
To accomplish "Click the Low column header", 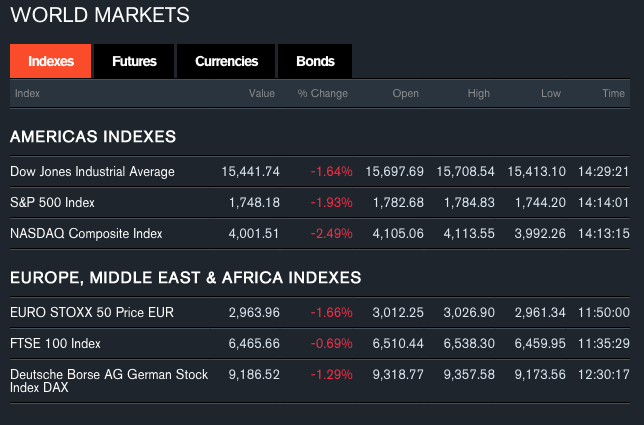I will (551, 94).
